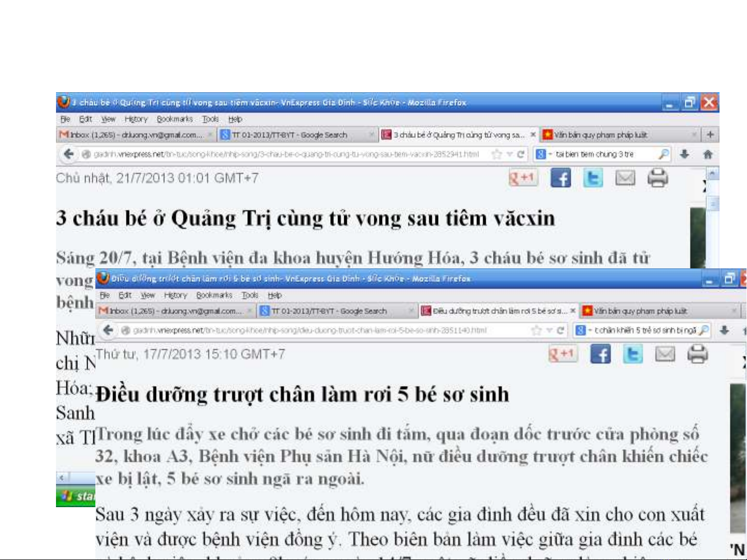Toggle bookmark star in nurse article window

click(x=536, y=330)
